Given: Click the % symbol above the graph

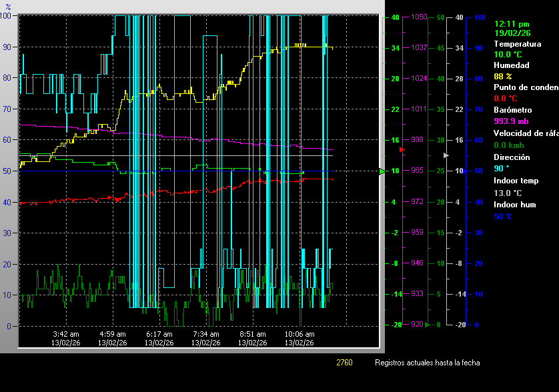Looking at the screenshot, I should [x=8, y=7].
